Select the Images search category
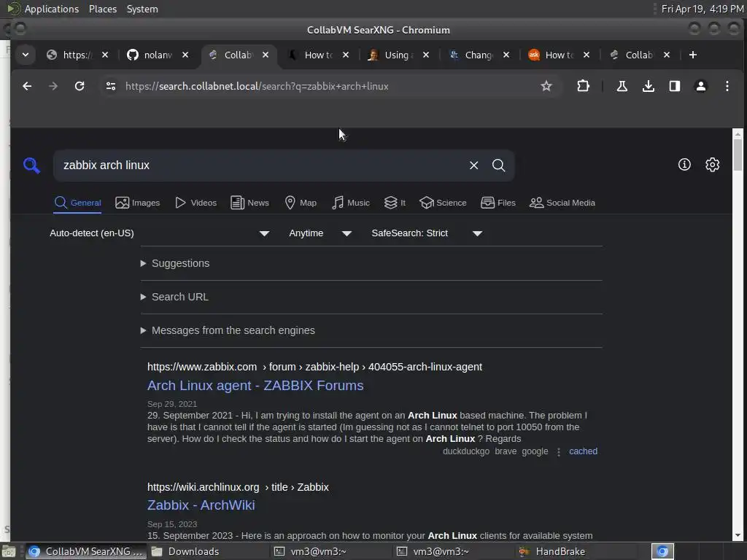The height and width of the screenshot is (560, 747). (138, 203)
